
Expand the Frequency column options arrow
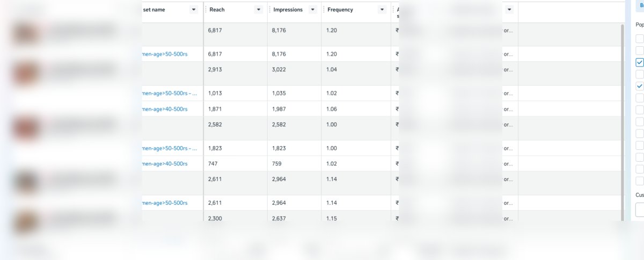point(382,10)
